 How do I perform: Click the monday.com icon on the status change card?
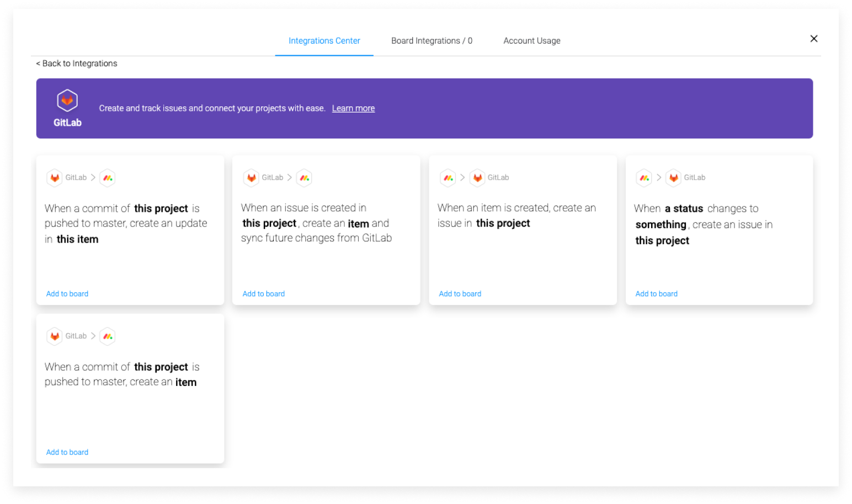[644, 178]
